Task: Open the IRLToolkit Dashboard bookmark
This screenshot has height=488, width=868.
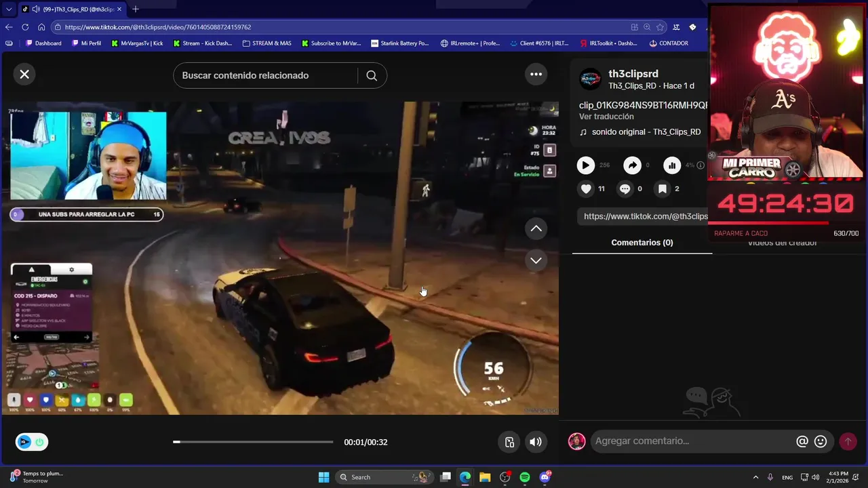Action: pyautogui.click(x=609, y=43)
